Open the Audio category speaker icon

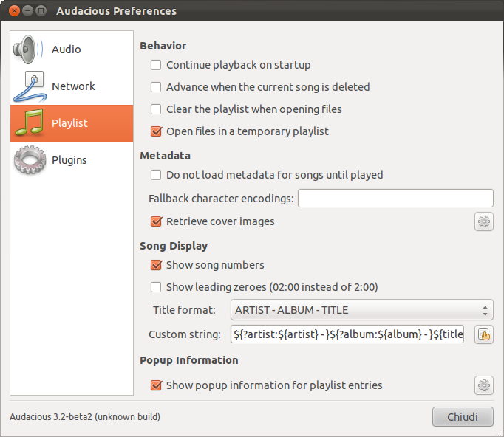(27, 49)
